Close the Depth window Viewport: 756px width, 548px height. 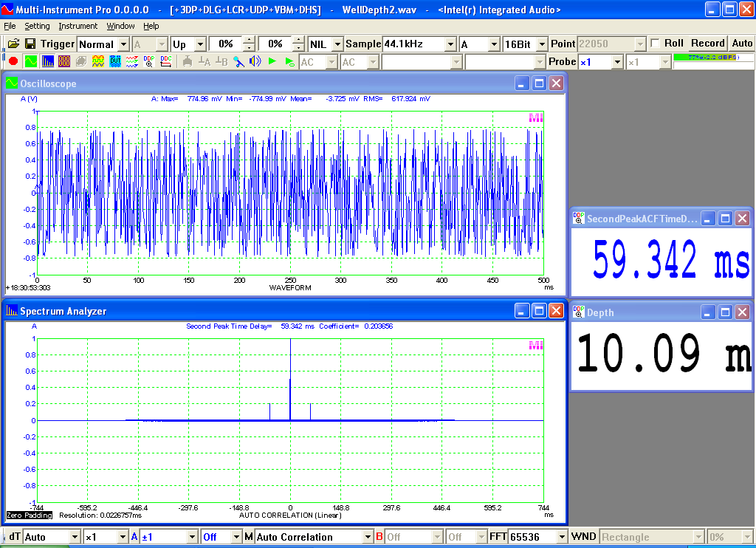[x=743, y=312]
